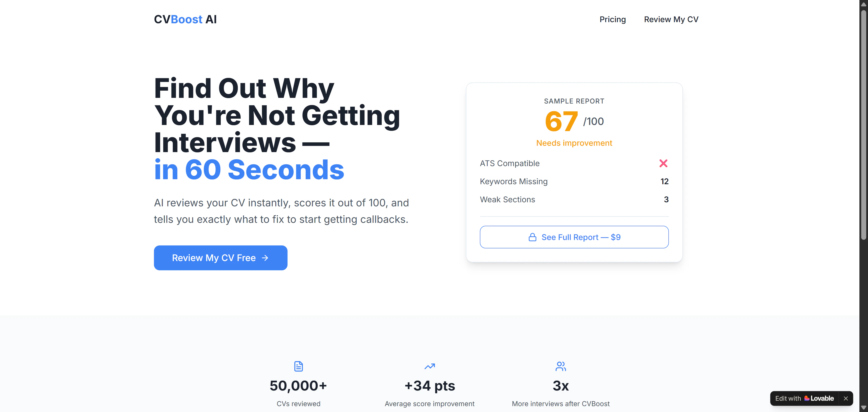Open Review My CV nav link

pos(671,19)
